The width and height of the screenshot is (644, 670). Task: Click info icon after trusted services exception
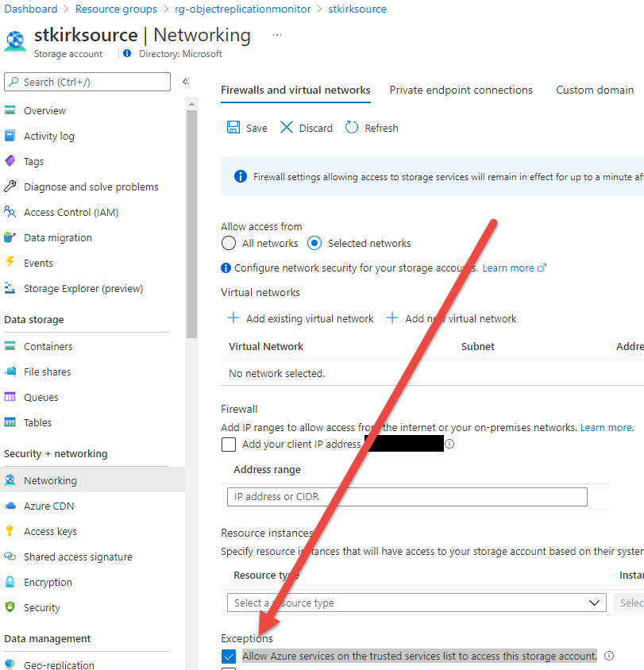pos(609,656)
